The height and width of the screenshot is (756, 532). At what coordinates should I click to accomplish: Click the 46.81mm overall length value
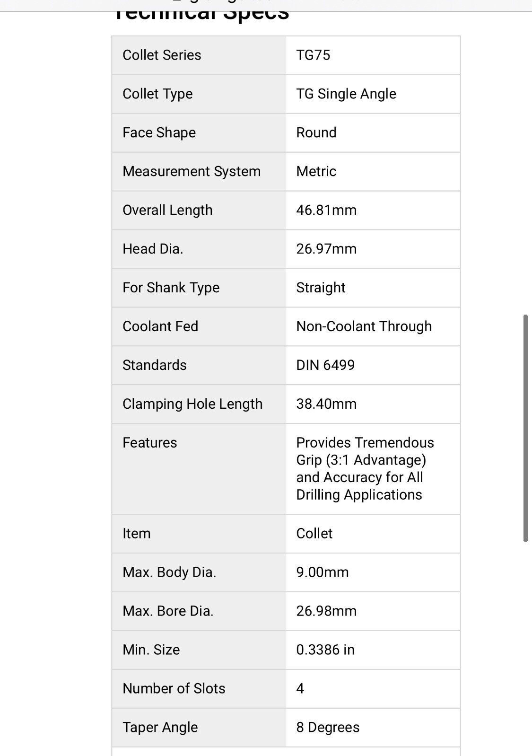[x=326, y=211]
